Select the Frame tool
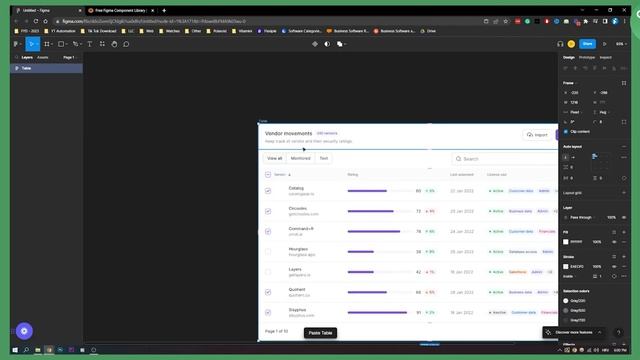 tap(47, 44)
